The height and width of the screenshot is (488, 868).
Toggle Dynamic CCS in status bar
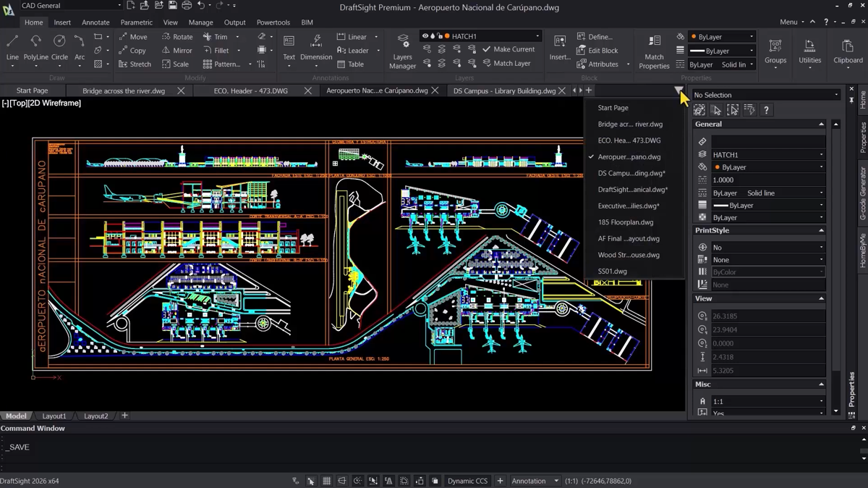467,481
